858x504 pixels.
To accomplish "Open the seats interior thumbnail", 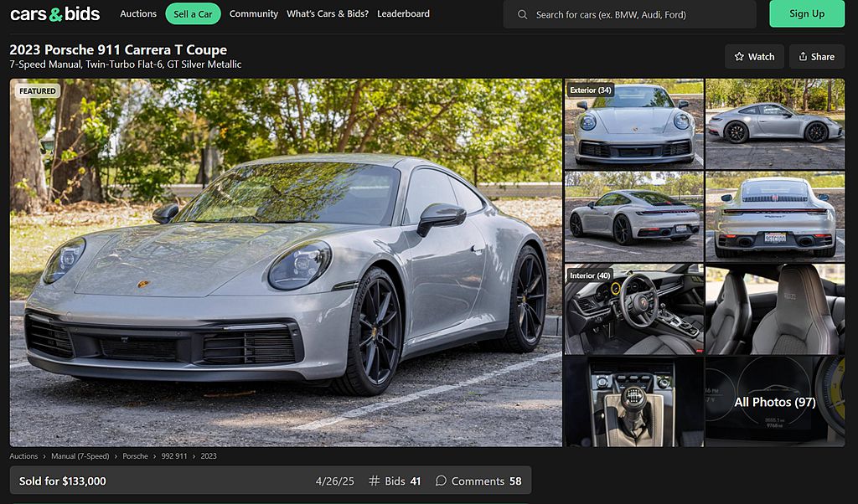I will (x=775, y=310).
